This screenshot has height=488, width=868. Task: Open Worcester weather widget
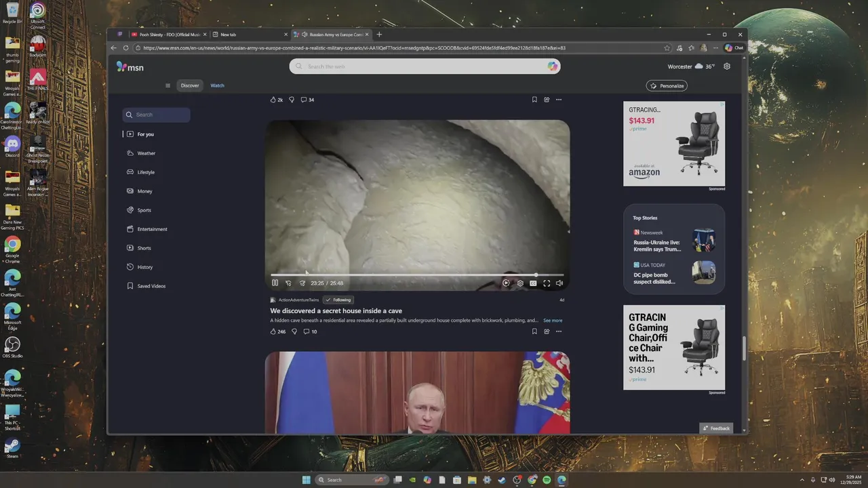(x=691, y=66)
